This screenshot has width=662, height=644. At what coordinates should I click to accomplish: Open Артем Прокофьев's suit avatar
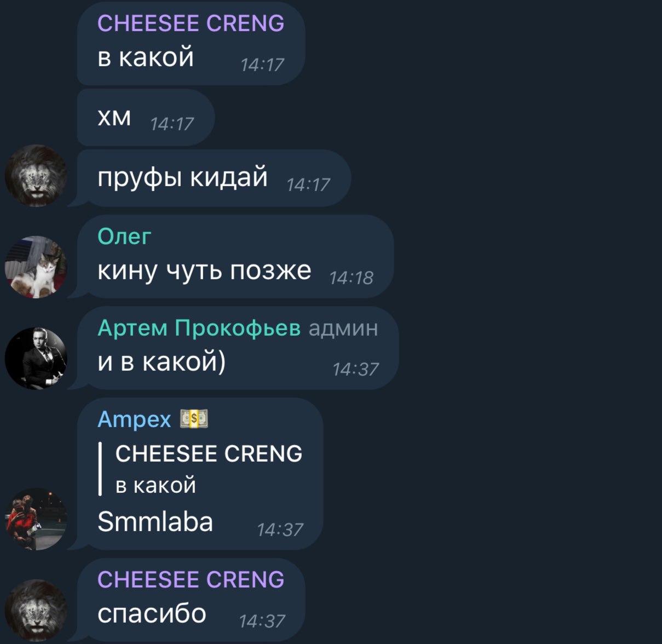(36, 359)
